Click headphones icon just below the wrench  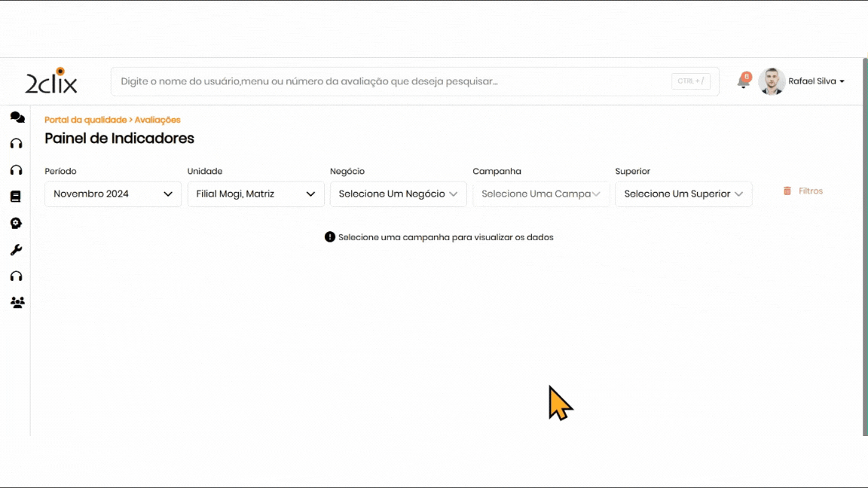[17, 276]
